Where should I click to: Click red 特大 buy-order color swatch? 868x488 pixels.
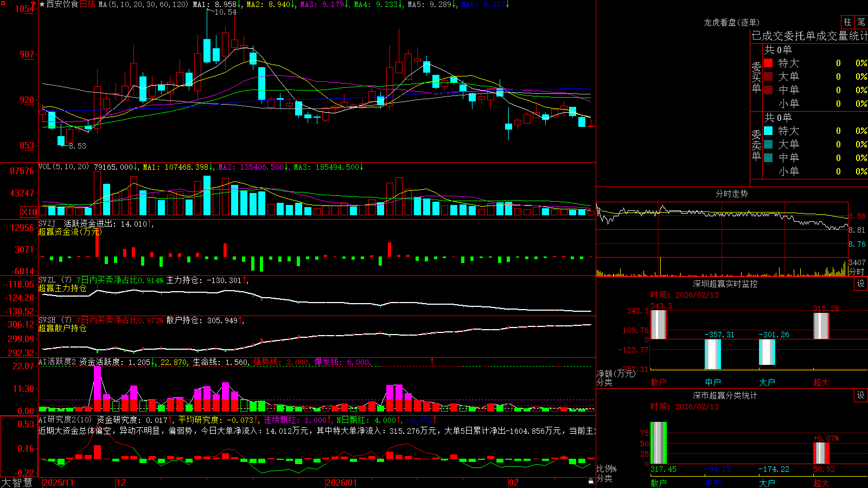[x=768, y=63]
